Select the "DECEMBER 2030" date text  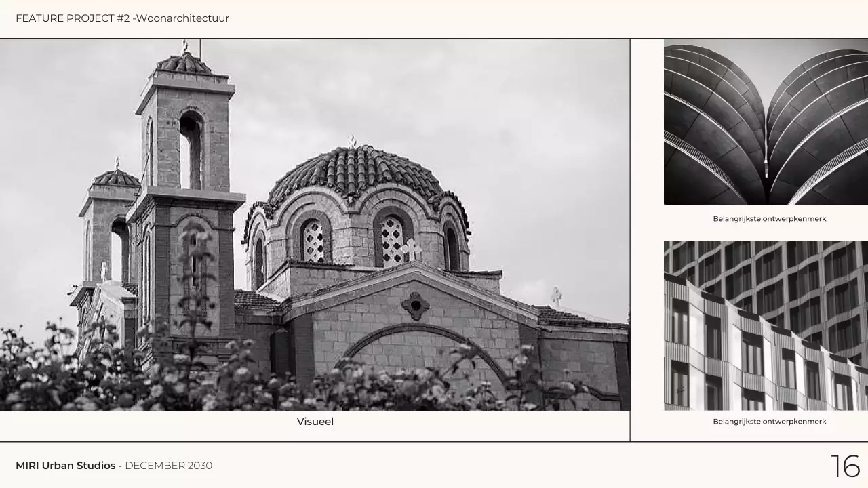tap(168, 466)
